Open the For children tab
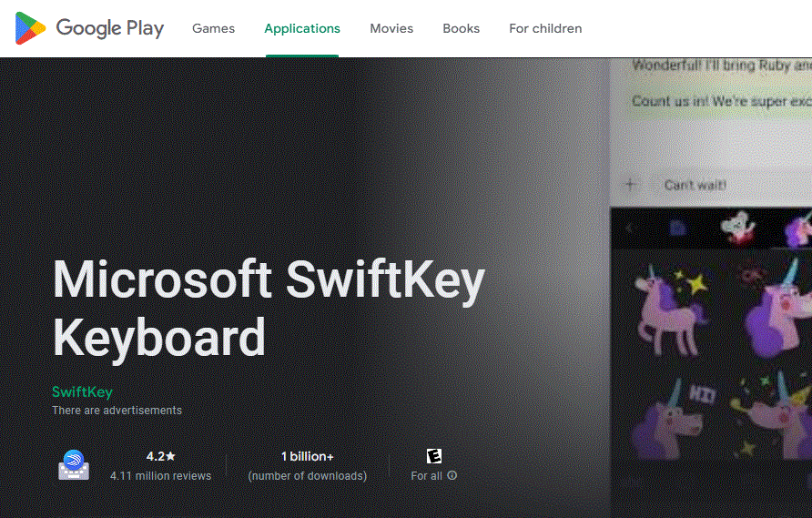 [545, 28]
